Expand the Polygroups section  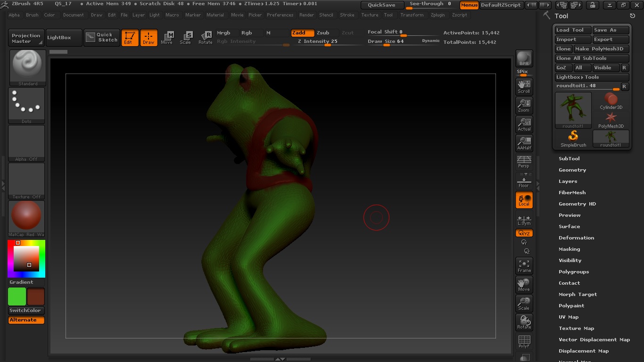coord(574,272)
